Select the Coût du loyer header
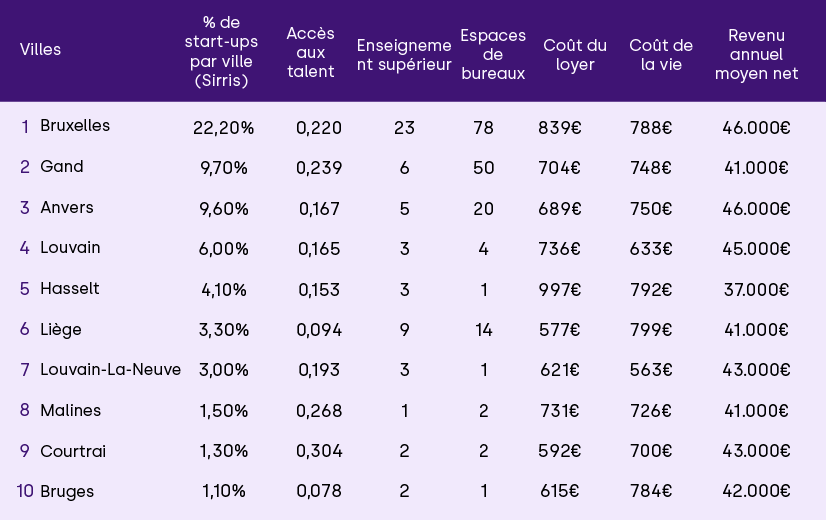This screenshot has height=520, width=826. tap(575, 55)
